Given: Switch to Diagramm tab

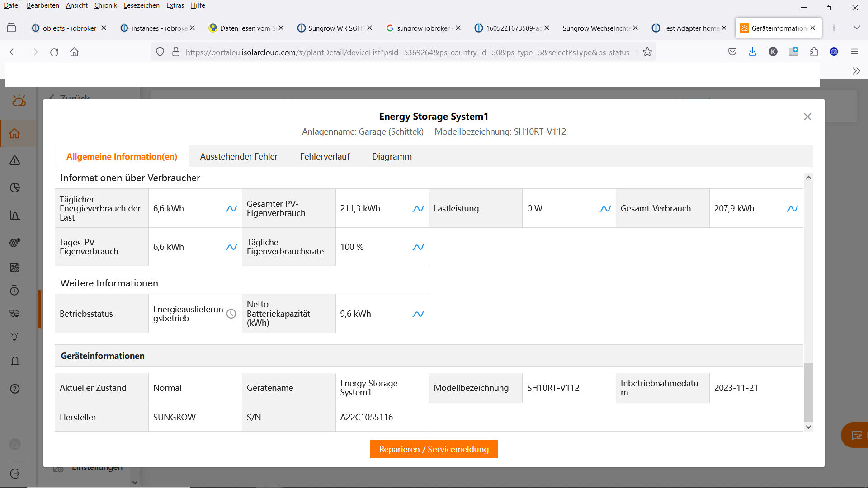Looking at the screenshot, I should tap(392, 156).
